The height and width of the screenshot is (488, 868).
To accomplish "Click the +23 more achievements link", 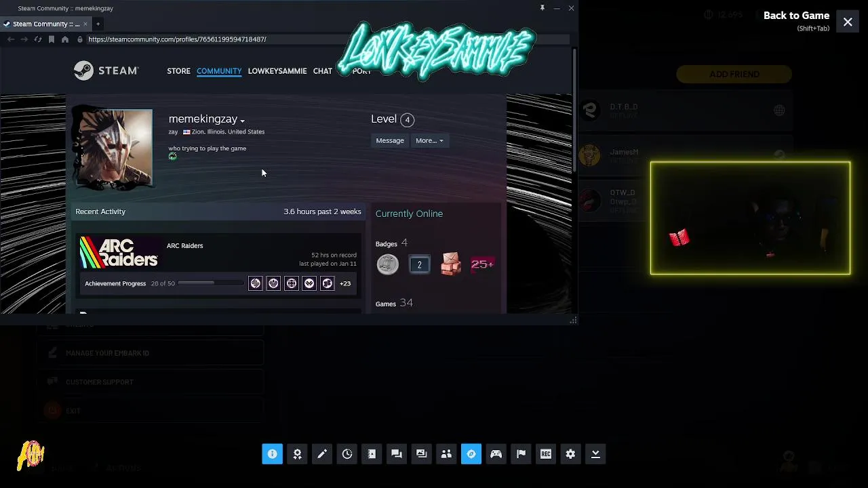I will click(345, 283).
